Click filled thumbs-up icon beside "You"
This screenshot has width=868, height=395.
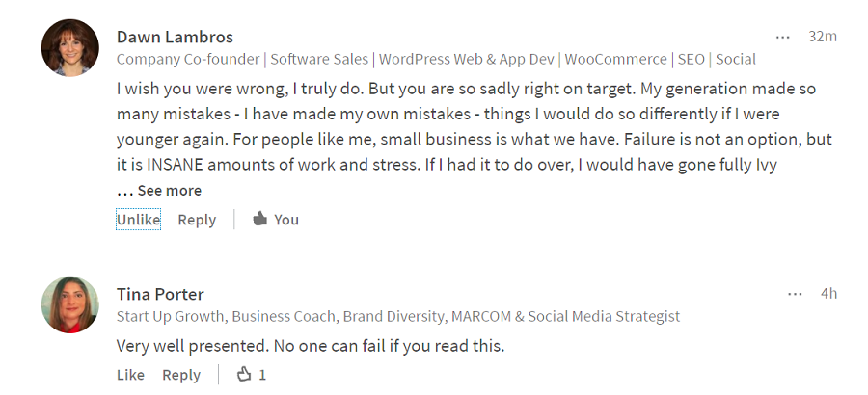tap(258, 220)
